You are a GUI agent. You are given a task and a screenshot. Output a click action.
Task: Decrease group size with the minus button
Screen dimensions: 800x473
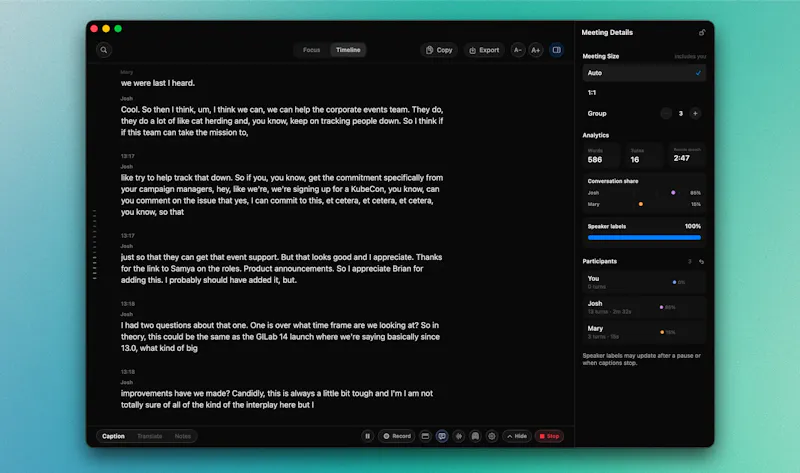click(666, 113)
